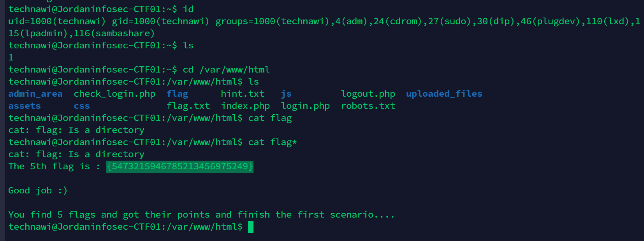Image resolution: width=644 pixels, height=241 pixels.
Task: Click the robots.txt filename
Action: [x=368, y=106]
